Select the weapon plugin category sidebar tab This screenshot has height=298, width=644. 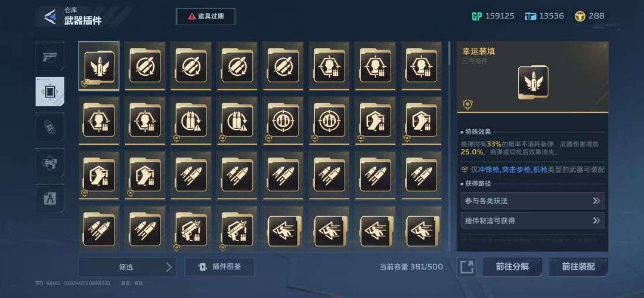pyautogui.click(x=49, y=91)
